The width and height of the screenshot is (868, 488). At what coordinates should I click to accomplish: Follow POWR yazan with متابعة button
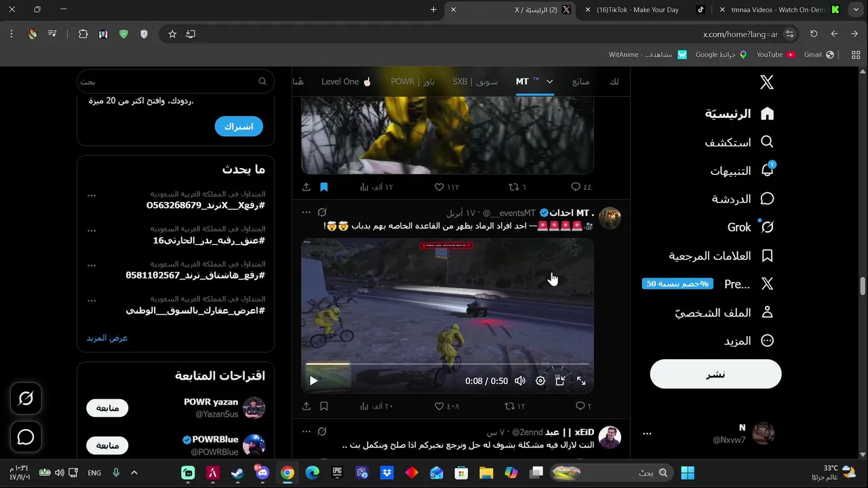point(107,408)
